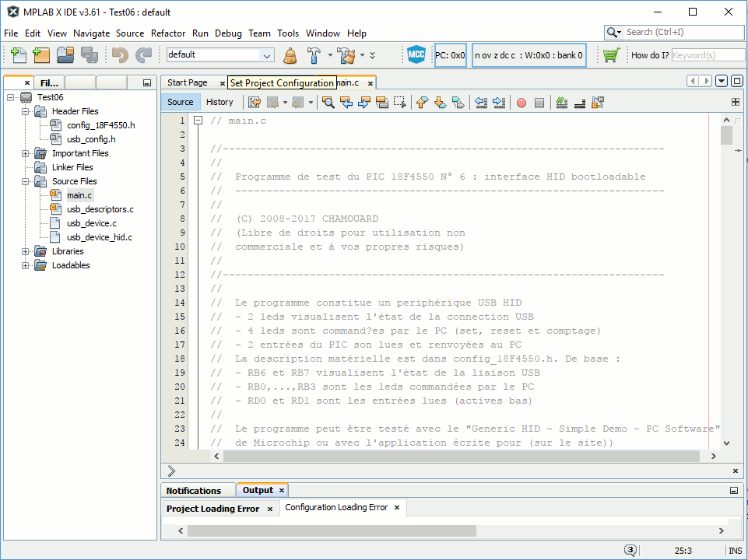Click the Open Project folder icon
Image resolution: width=748 pixels, height=560 pixels.
65,55
